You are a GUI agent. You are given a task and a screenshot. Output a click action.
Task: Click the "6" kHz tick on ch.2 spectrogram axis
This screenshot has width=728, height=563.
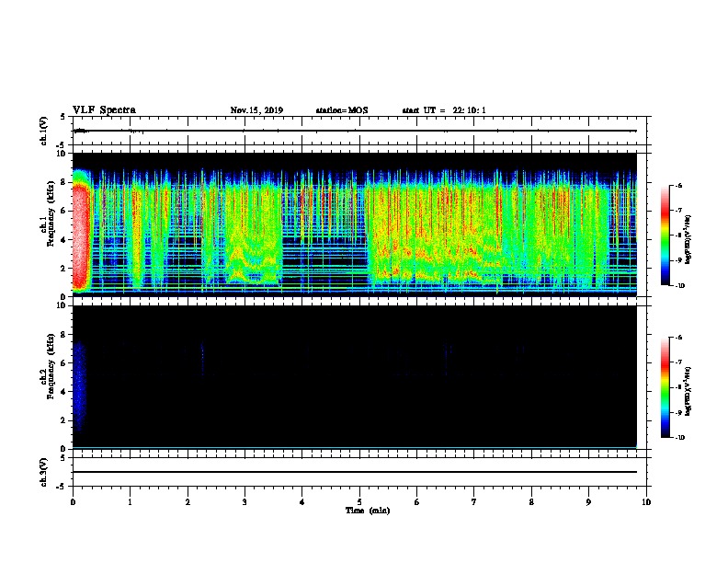click(x=64, y=362)
